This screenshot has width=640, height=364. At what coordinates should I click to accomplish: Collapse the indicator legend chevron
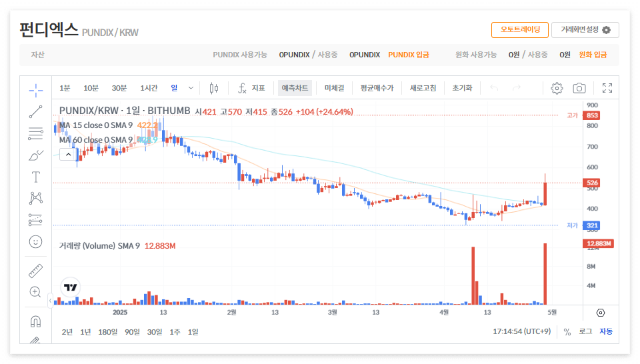pos(68,154)
